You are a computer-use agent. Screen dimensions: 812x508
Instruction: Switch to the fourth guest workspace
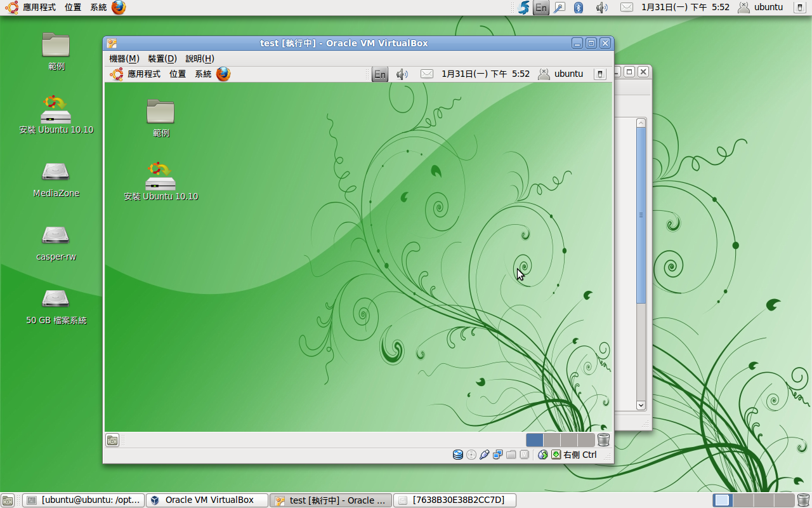586,440
